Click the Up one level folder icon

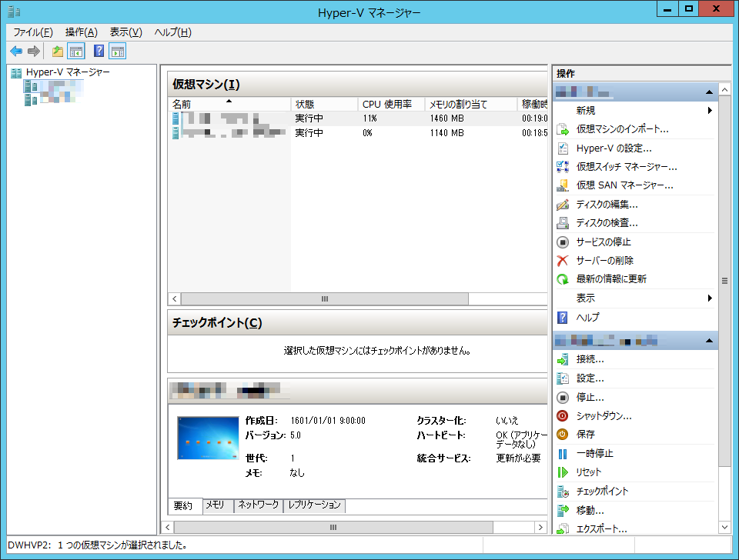click(58, 51)
